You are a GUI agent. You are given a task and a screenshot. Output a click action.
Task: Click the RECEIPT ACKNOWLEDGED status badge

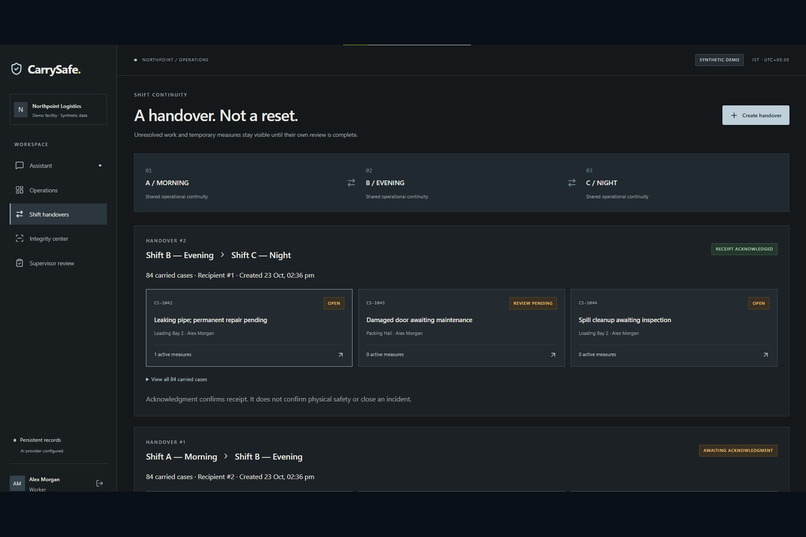click(x=744, y=249)
